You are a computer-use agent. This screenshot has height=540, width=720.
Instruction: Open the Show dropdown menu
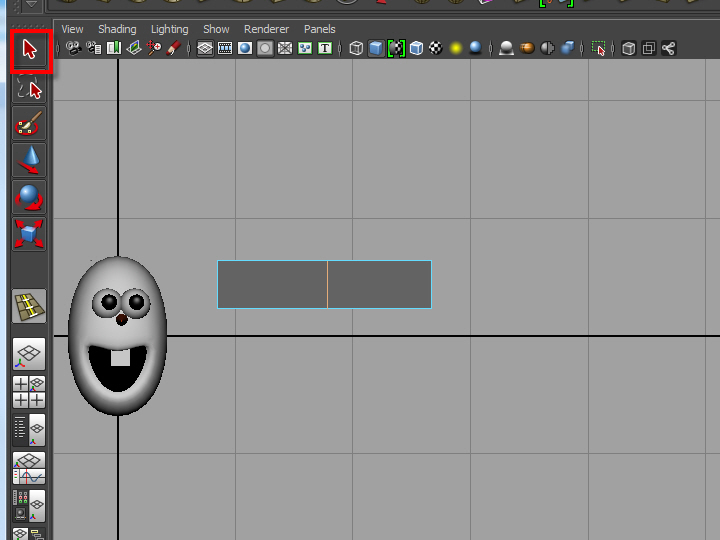click(216, 29)
